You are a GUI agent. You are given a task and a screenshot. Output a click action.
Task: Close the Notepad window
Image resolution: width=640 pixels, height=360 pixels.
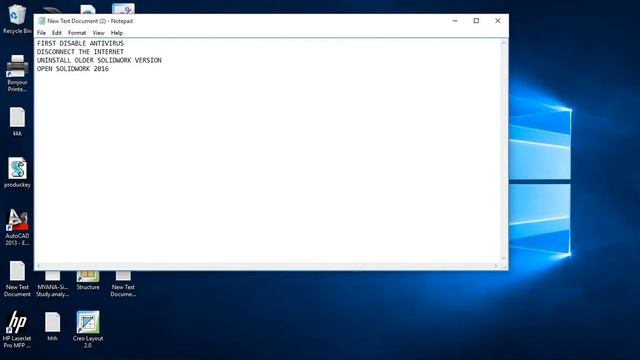pyautogui.click(x=498, y=21)
